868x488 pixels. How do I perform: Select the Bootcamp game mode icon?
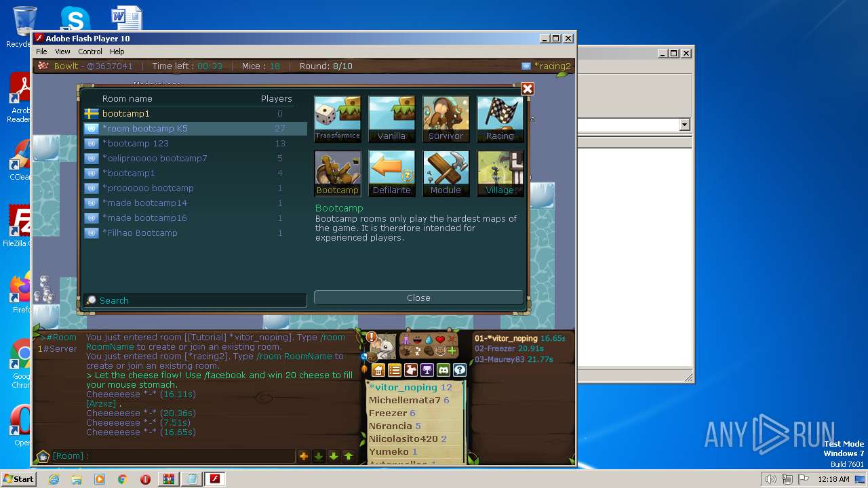337,173
